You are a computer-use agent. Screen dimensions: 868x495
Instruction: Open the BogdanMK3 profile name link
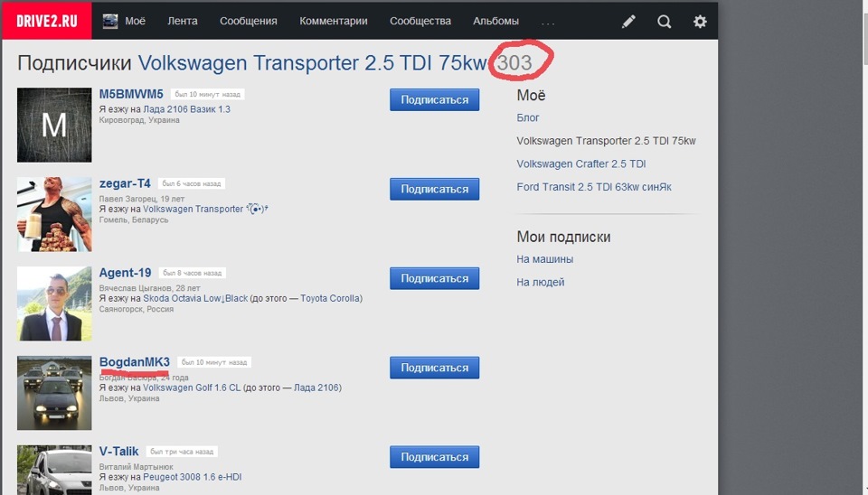pyautogui.click(x=135, y=362)
